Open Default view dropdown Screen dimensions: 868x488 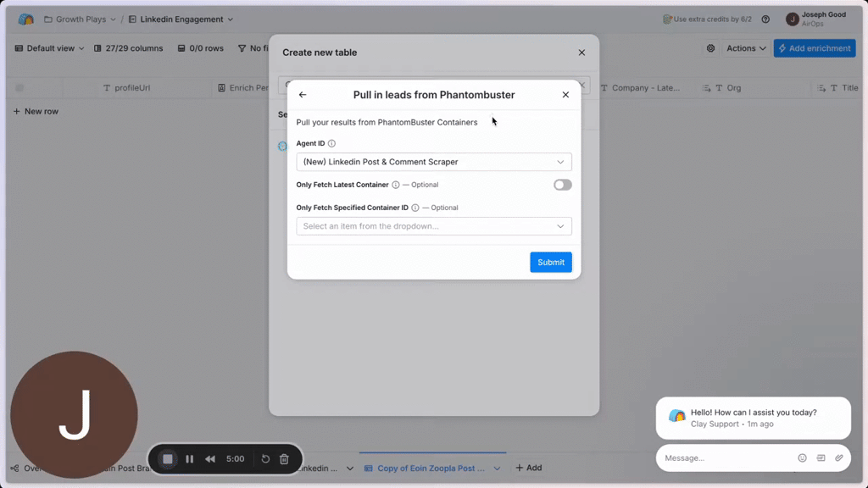50,48
